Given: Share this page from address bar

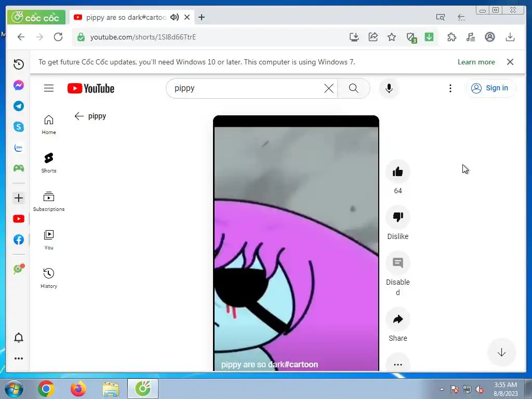Looking at the screenshot, I should (373, 37).
